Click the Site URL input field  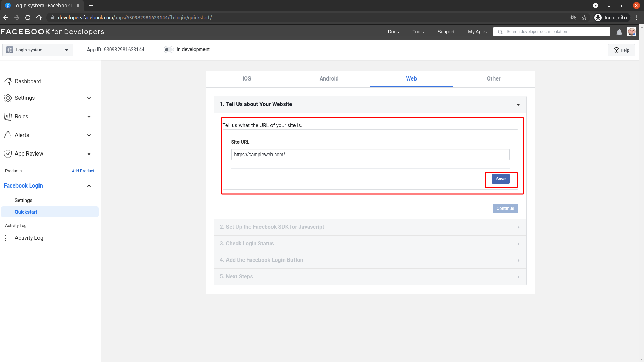click(370, 155)
